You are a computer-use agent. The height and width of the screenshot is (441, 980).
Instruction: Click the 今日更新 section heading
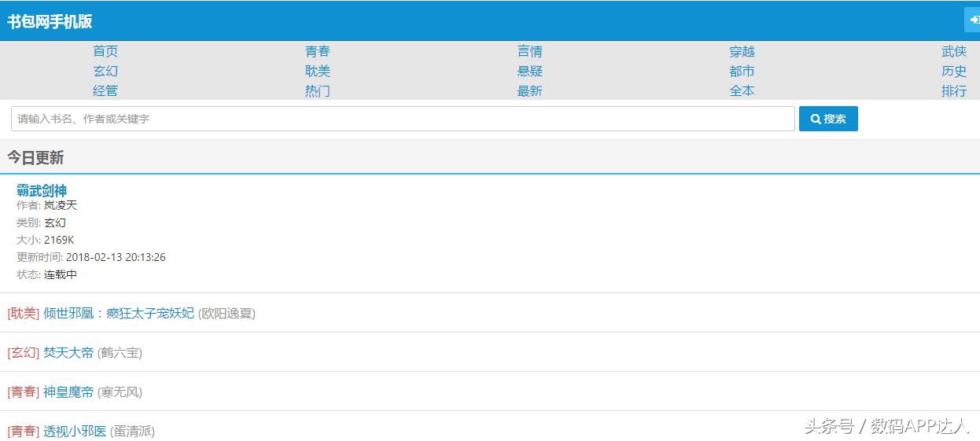pyautogui.click(x=35, y=157)
